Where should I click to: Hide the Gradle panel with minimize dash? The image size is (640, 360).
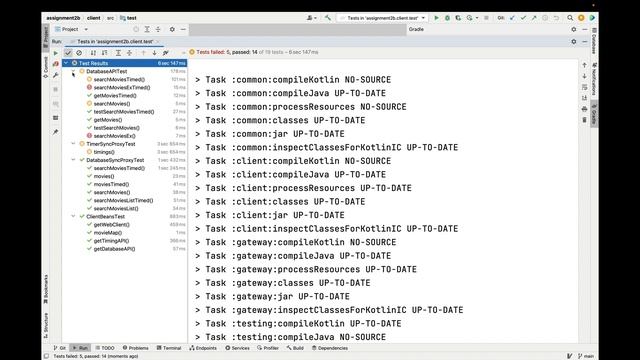[584, 29]
